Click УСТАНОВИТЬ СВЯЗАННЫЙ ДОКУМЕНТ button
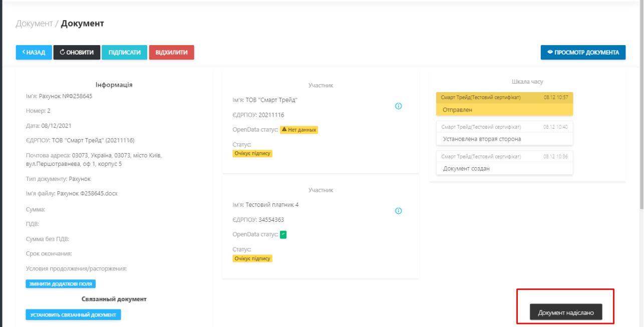644x327 pixels. pos(73,315)
